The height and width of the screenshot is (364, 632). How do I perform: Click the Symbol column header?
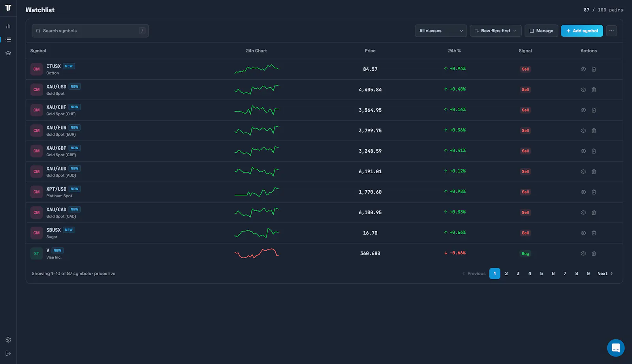click(x=38, y=51)
